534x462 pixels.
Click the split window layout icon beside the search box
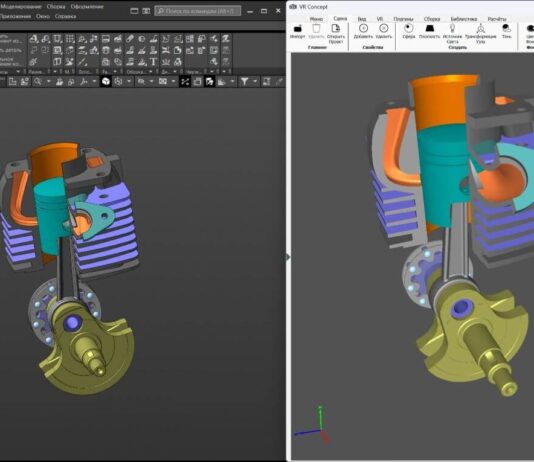click(146, 11)
